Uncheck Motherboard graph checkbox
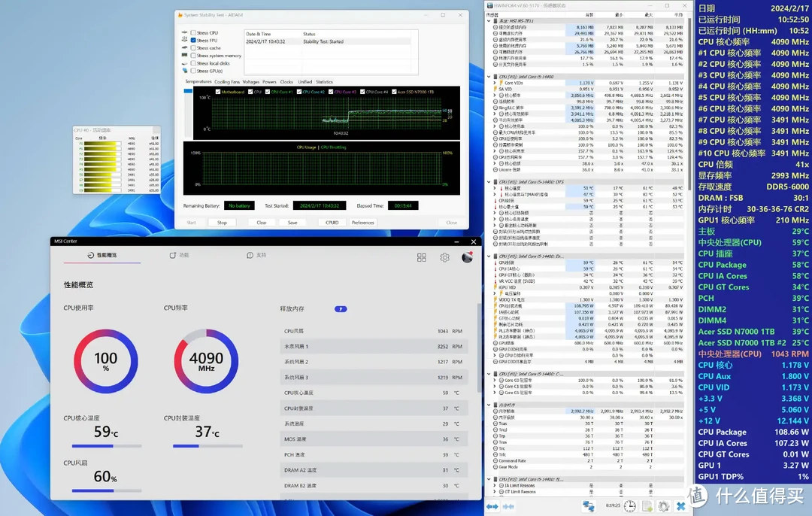Screen dimensions: 812x516 click(218, 92)
